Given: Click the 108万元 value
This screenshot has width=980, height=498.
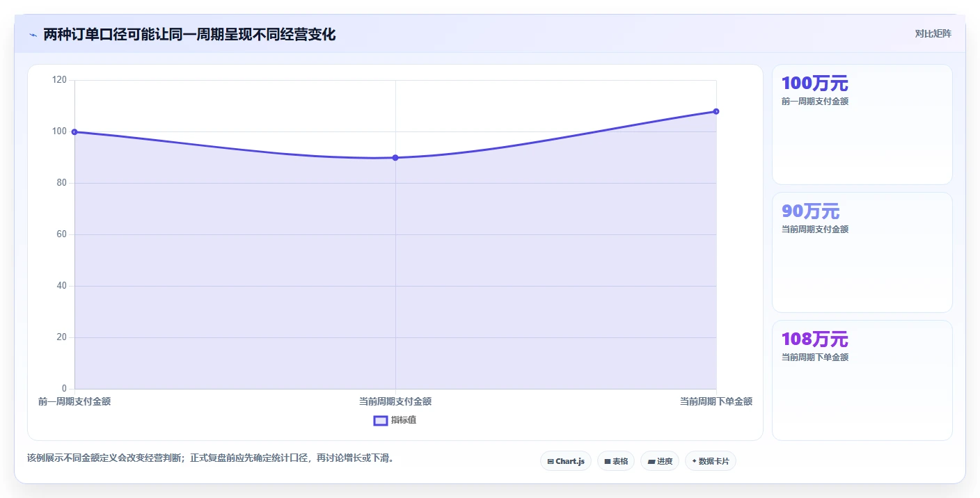Looking at the screenshot, I should coord(815,339).
